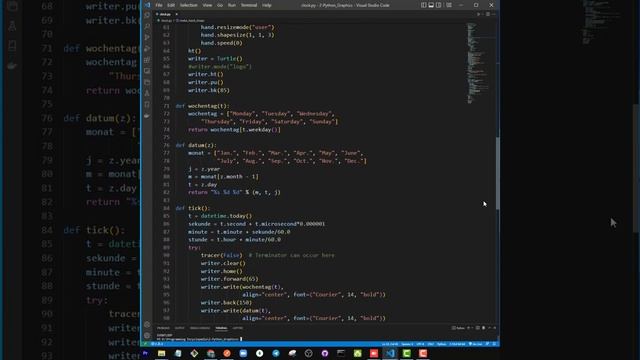Open GitHub Desktop from the taskbar
Image resolution: width=640 pixels, height=360 pixels.
[x=325, y=353]
